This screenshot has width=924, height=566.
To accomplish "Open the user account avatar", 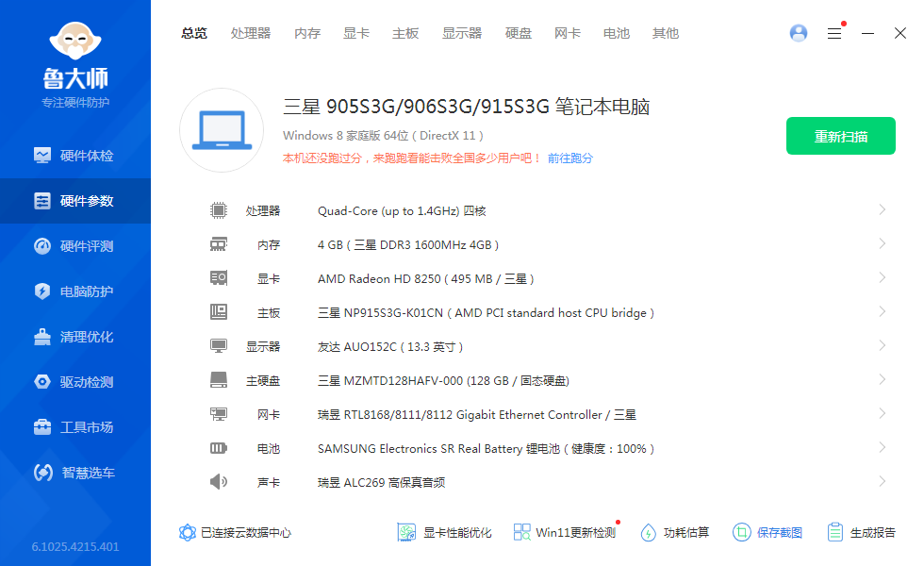I will point(799,33).
